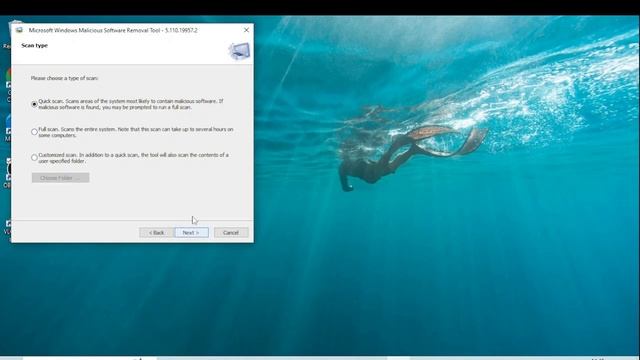The image size is (640, 360).
Task: Click the Next button
Action: 191,232
